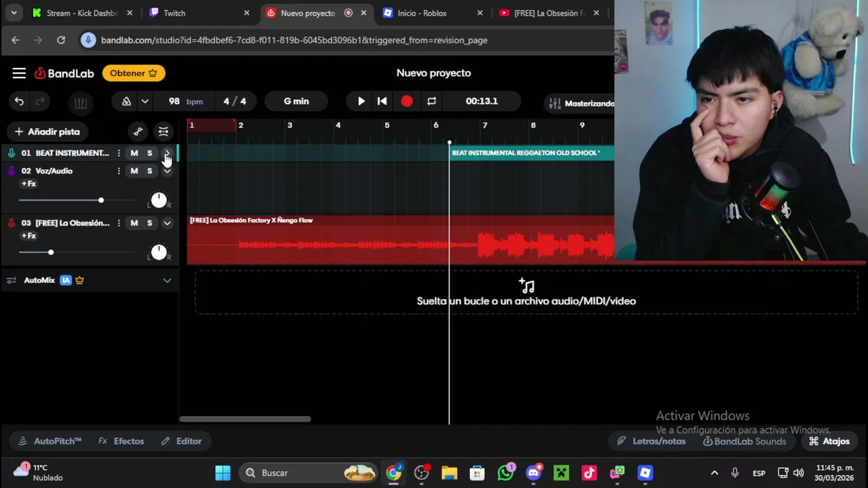Image resolution: width=868 pixels, height=488 pixels.
Task: Open BandLab Sounds library
Action: pos(744,441)
